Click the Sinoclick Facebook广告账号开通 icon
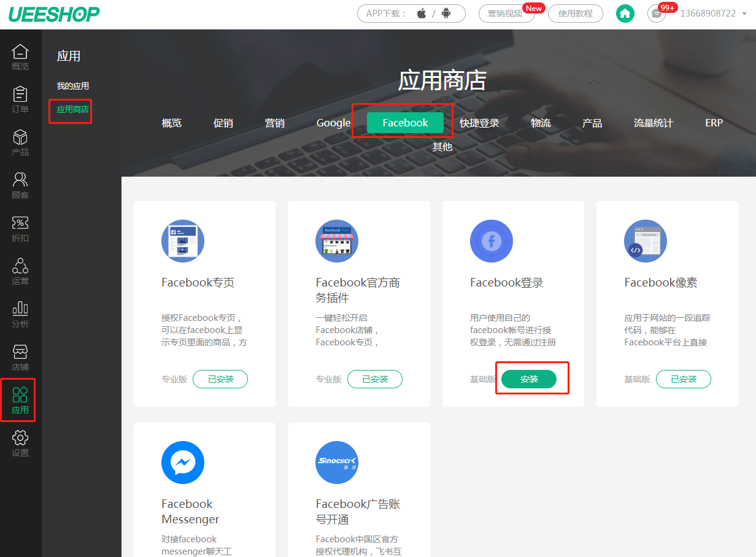The height and width of the screenshot is (557, 756). (x=337, y=463)
